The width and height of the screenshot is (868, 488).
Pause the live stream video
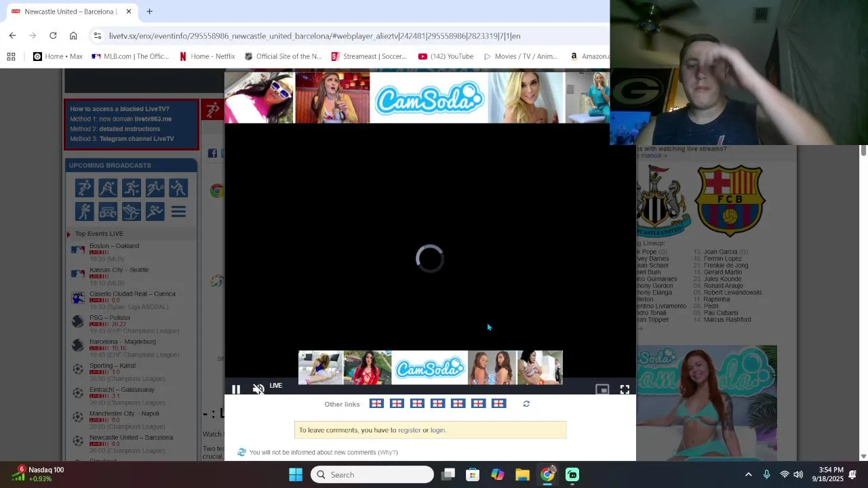tap(236, 389)
